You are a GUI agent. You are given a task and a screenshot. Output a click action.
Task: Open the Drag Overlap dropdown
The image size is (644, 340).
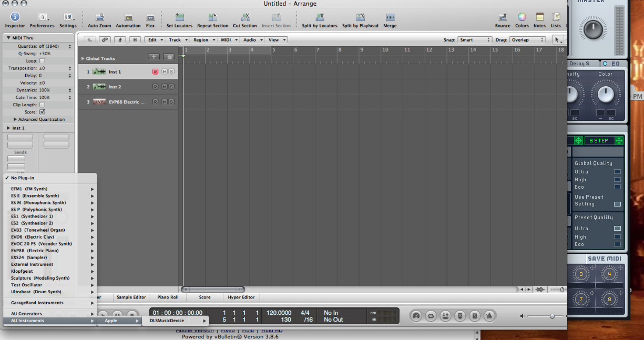pyautogui.click(x=528, y=39)
